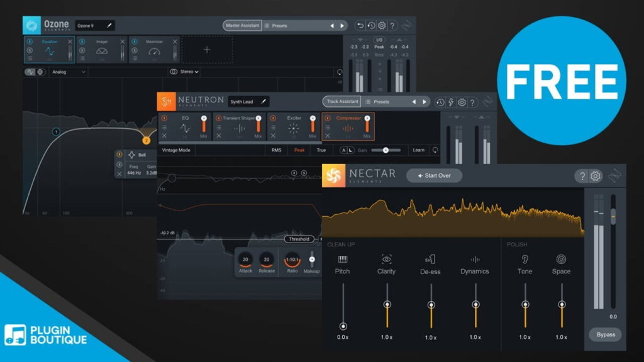Open the Ozone help question mark

tap(392, 25)
